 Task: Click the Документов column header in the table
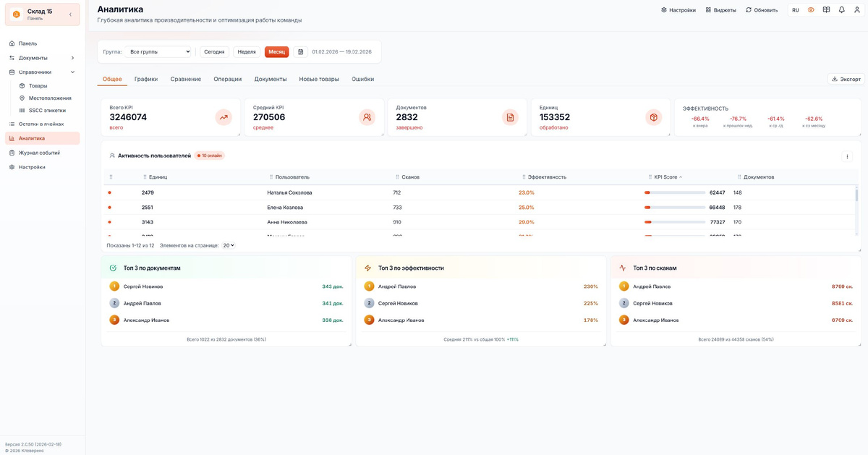coord(759,177)
